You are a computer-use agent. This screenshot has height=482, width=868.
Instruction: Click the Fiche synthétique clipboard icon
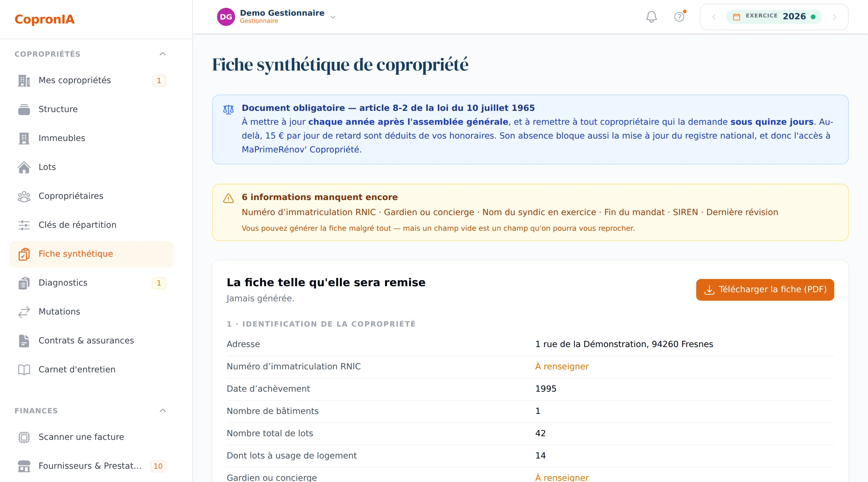[24, 254]
